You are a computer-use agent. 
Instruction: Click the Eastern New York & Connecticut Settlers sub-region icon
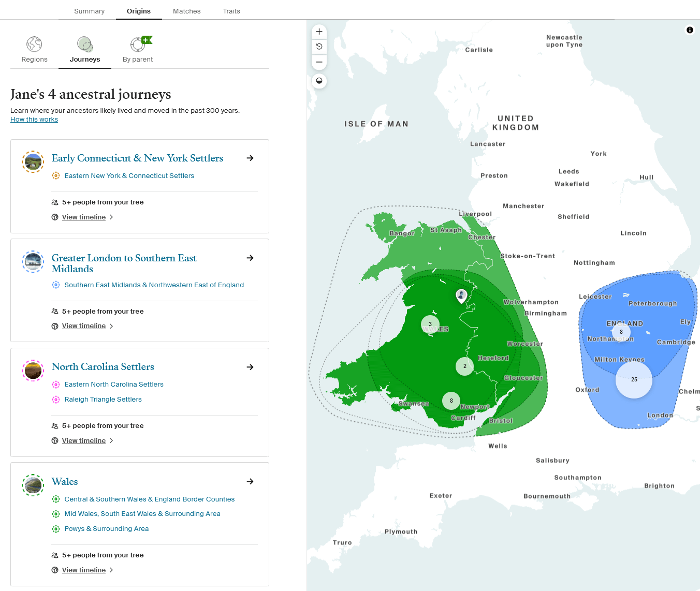click(x=56, y=175)
